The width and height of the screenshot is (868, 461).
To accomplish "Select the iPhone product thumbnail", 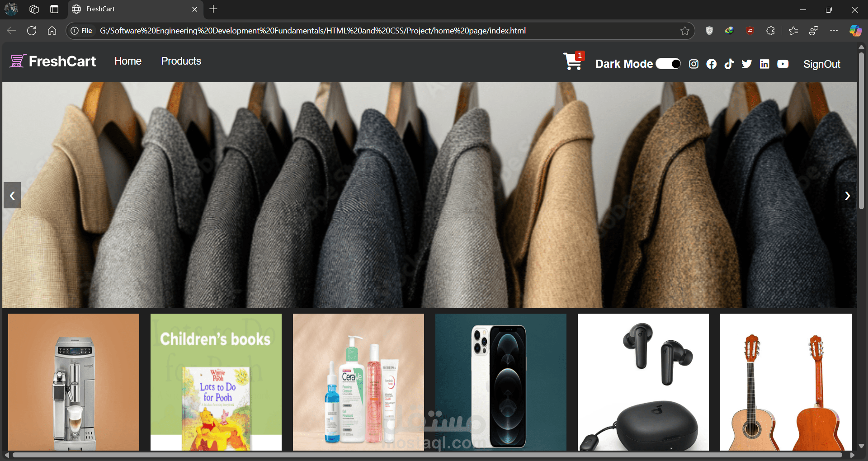I will (x=501, y=382).
